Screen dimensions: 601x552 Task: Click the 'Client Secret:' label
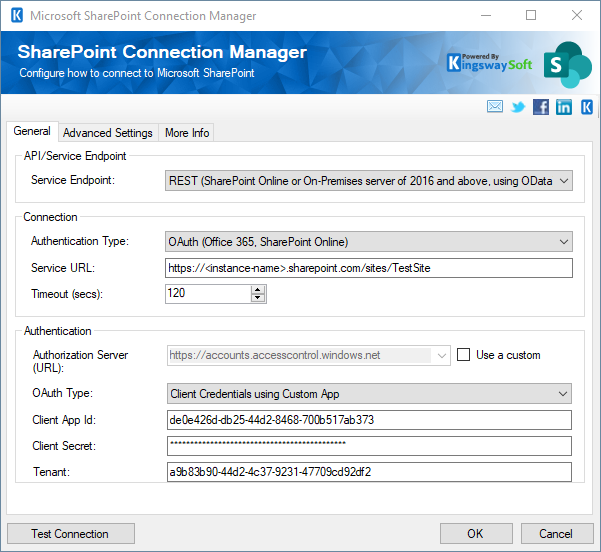[64, 446]
